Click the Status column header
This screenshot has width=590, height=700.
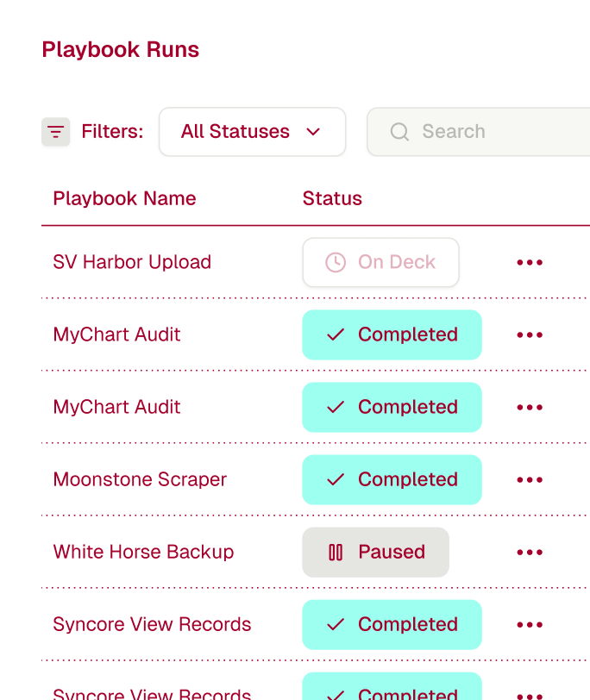[x=332, y=198]
